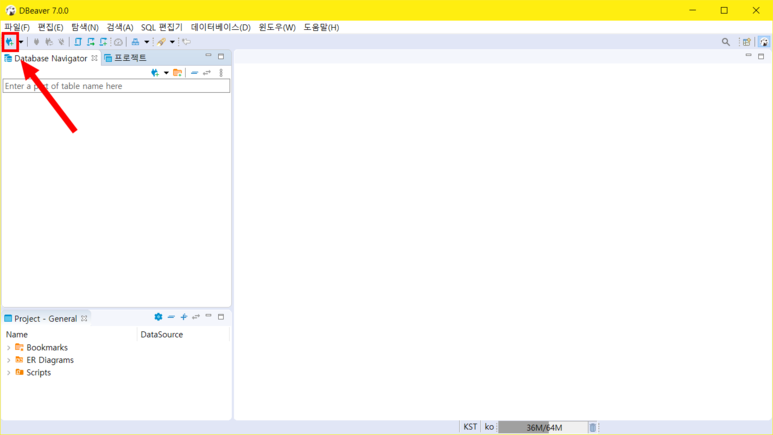Maximize the editor area panel

(x=761, y=56)
